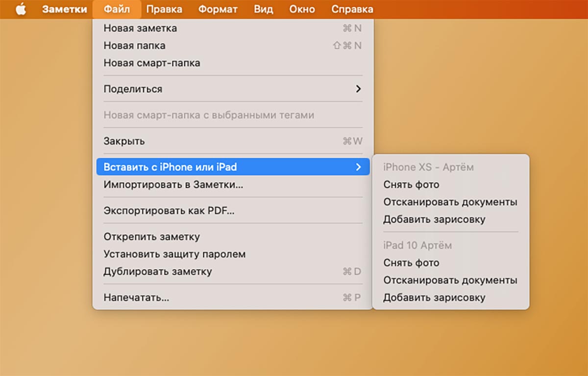Select Отсканировать документы under iPhone XS
The height and width of the screenshot is (376, 588).
pyautogui.click(x=451, y=202)
